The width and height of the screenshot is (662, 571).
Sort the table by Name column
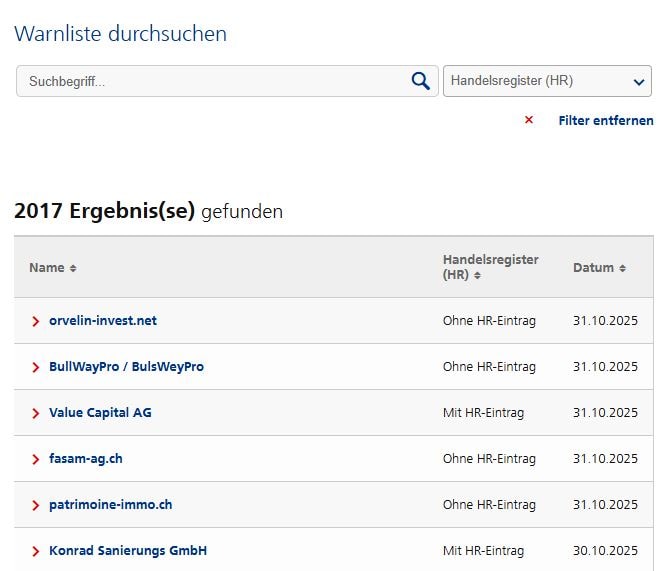coord(52,268)
